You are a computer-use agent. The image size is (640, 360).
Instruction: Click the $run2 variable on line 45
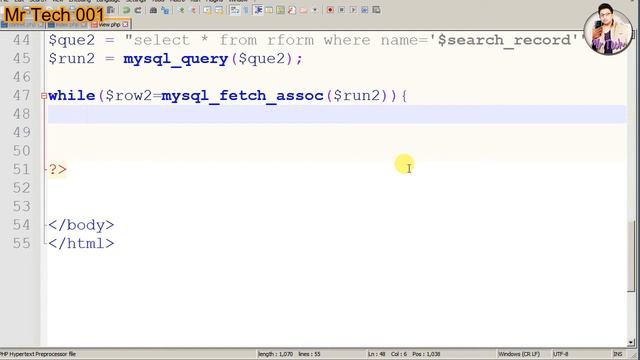coord(71,59)
